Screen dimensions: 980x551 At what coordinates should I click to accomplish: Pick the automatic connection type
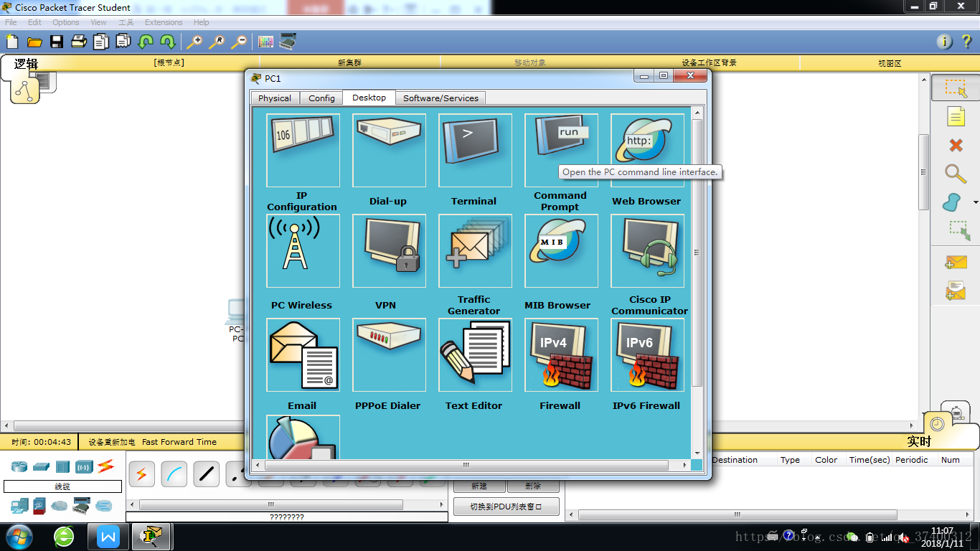pyautogui.click(x=141, y=474)
